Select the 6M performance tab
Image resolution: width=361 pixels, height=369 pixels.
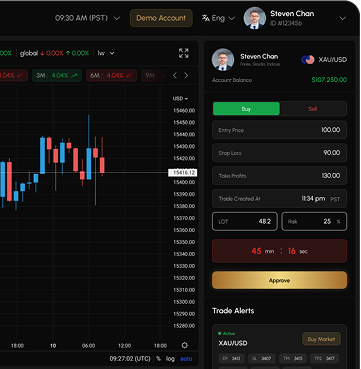pos(111,76)
